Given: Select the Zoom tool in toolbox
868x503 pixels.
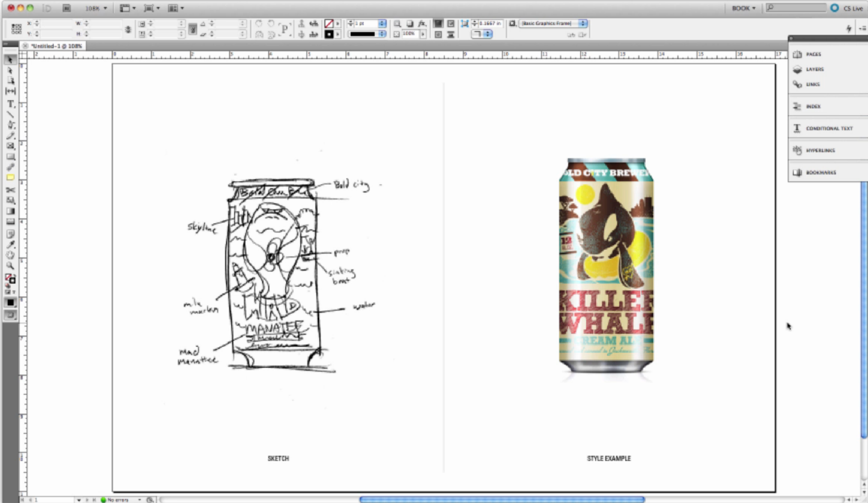Looking at the screenshot, I should [10, 266].
